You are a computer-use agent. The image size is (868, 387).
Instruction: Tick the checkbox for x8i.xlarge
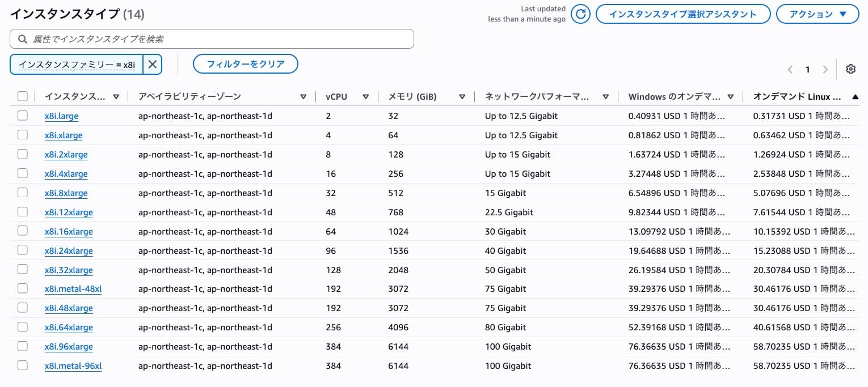[22, 135]
